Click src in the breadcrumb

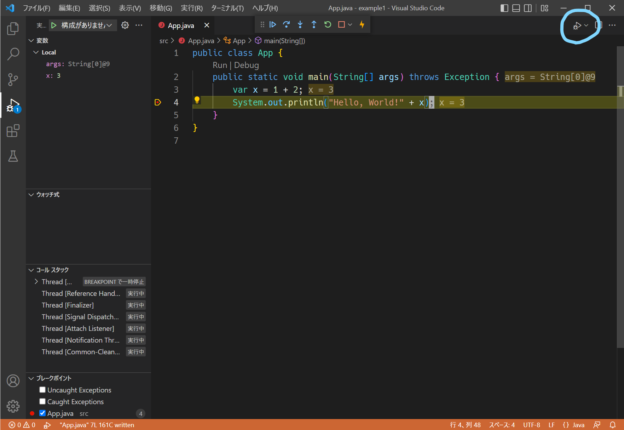click(x=164, y=41)
